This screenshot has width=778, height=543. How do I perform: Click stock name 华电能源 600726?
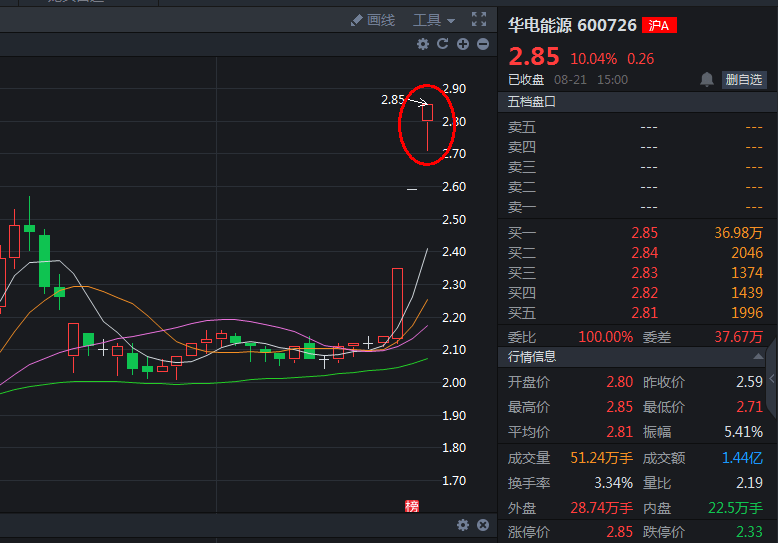[x=572, y=25]
